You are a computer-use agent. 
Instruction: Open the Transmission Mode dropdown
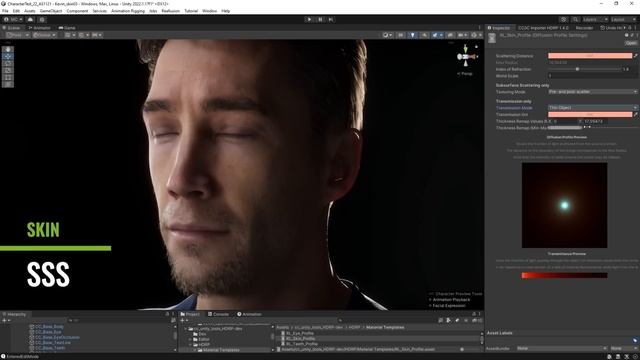point(592,107)
